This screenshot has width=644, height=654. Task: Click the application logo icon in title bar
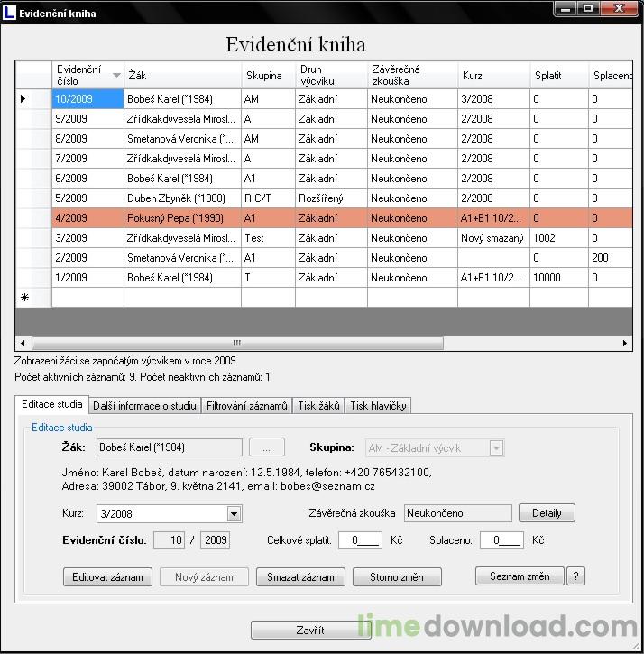tap(9, 13)
